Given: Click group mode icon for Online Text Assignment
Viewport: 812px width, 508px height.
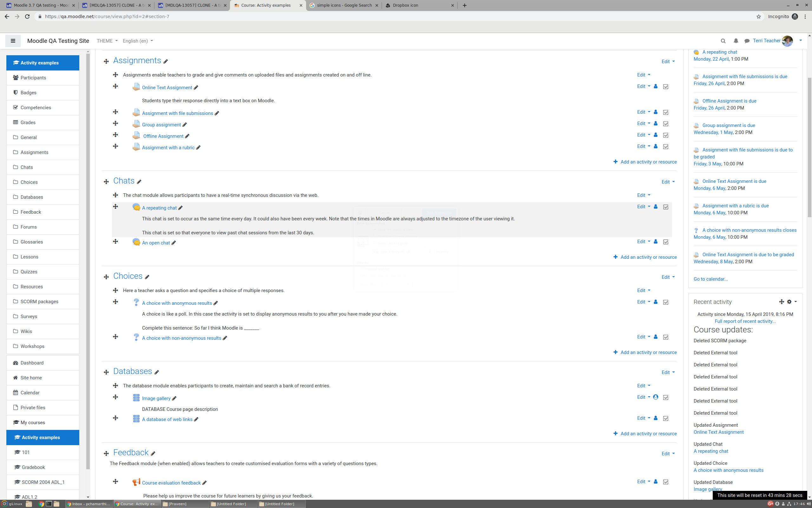Looking at the screenshot, I should [x=656, y=86].
